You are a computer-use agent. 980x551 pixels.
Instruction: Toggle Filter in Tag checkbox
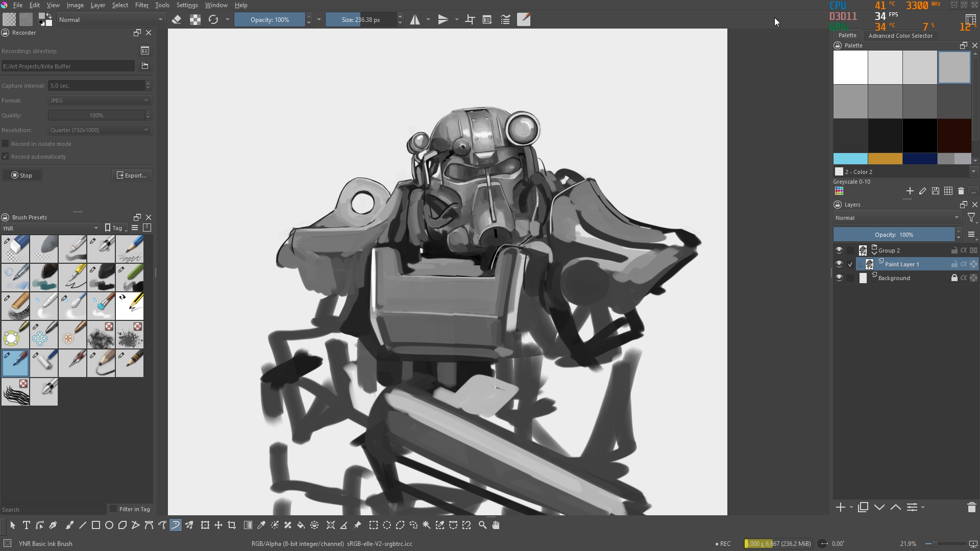coord(113,509)
